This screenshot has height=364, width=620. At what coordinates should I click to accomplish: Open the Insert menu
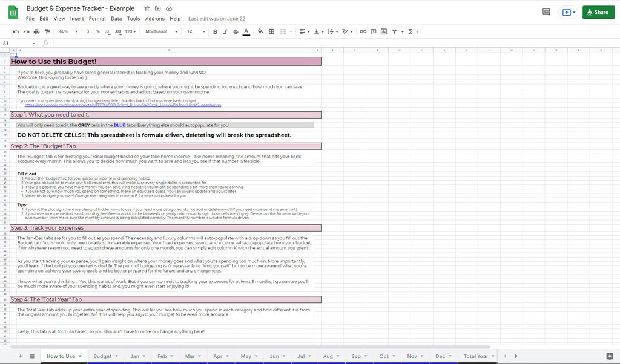[x=77, y=19]
